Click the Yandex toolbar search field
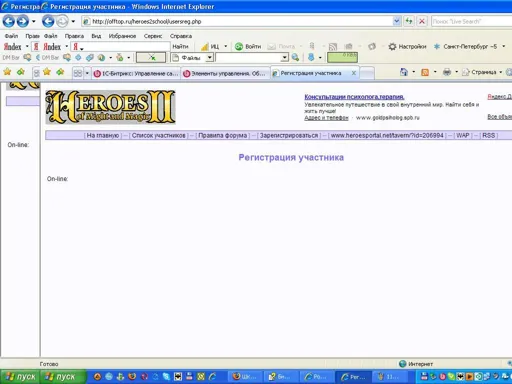The height and width of the screenshot is (384, 512). point(121,46)
